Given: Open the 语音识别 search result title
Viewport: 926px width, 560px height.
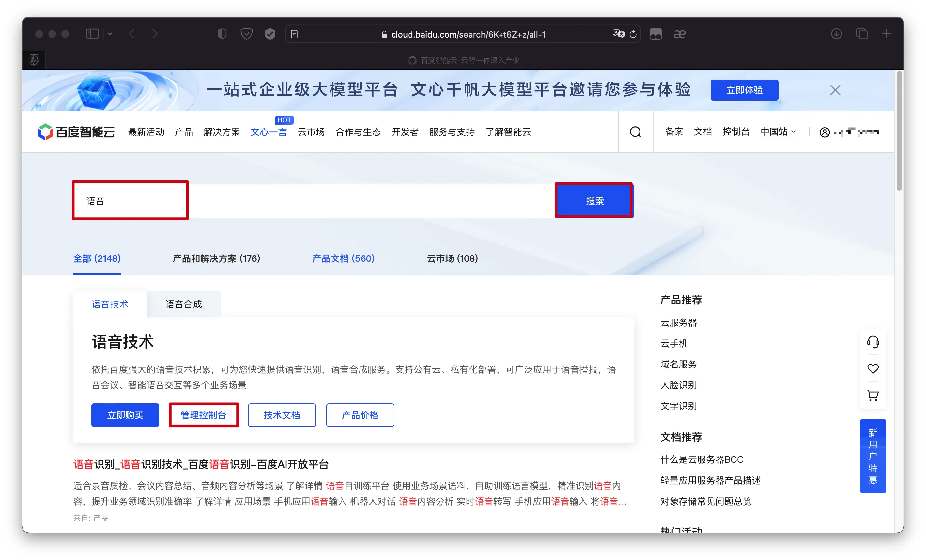Looking at the screenshot, I should click(x=201, y=464).
